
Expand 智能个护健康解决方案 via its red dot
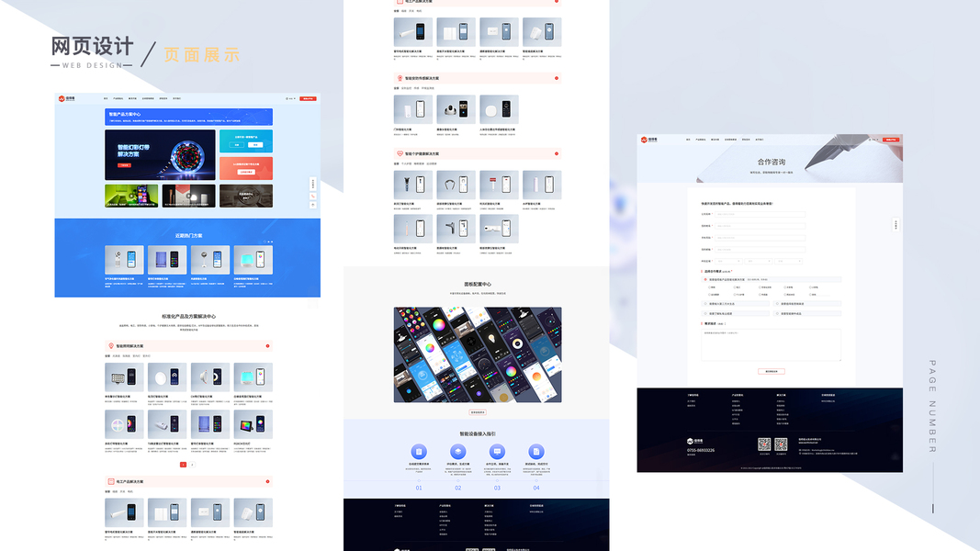point(557,153)
